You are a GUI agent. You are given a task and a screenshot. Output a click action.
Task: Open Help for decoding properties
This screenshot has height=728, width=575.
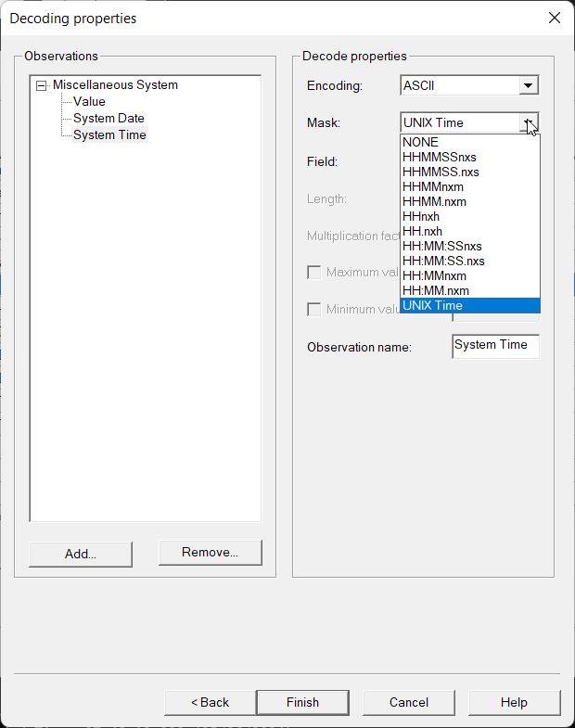click(x=514, y=702)
